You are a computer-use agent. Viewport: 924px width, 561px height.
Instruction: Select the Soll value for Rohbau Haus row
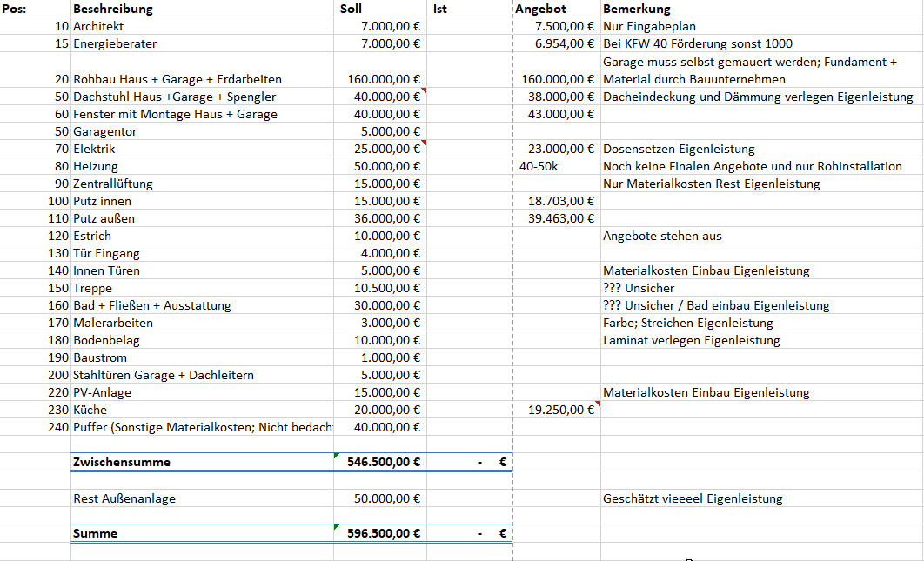[x=383, y=79]
